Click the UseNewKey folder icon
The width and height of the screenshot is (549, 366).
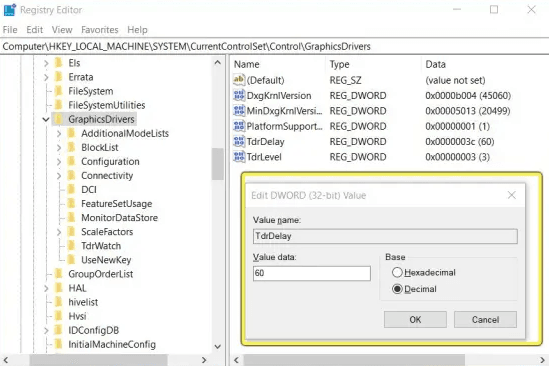pyautogui.click(x=71, y=260)
